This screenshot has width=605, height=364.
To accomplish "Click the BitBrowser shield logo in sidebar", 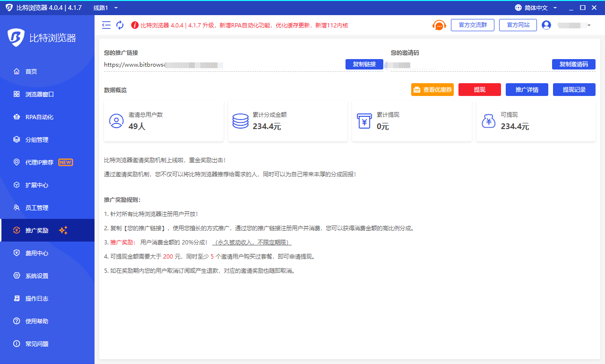I will 16,38.
